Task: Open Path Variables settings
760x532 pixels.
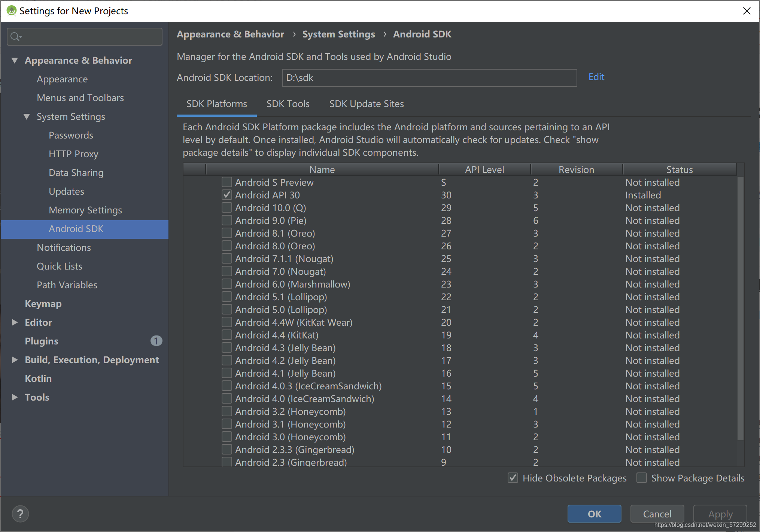Action: 67,285
